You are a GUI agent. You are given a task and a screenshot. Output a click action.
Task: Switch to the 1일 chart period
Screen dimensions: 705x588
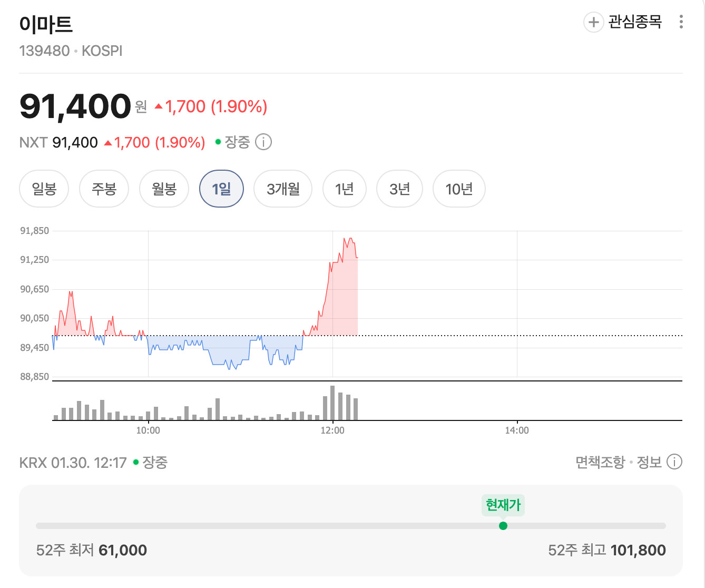221,189
